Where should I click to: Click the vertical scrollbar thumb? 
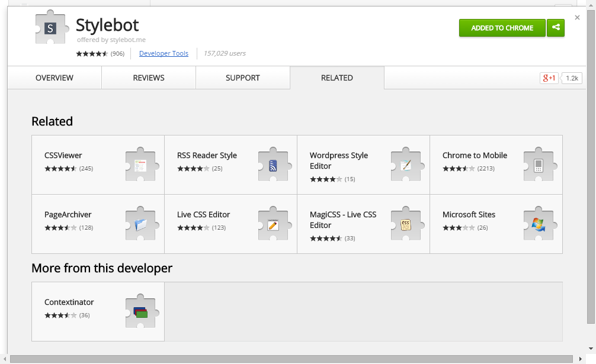point(591,167)
